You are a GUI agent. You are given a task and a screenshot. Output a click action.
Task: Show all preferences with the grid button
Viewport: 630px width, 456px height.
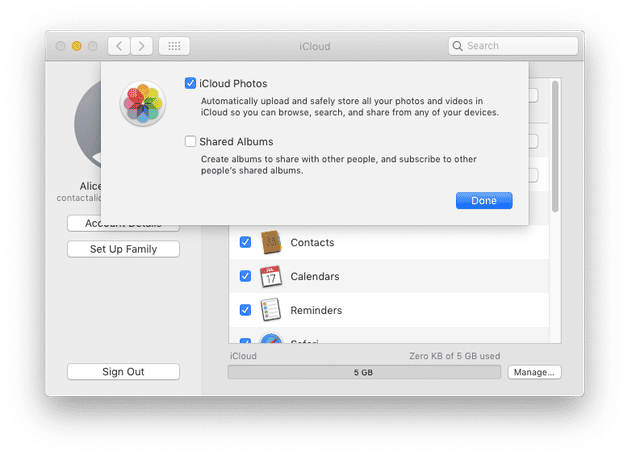[174, 46]
